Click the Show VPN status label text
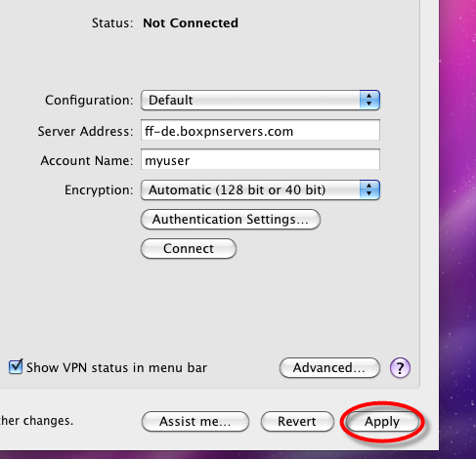This screenshot has height=459, width=476. click(x=116, y=368)
